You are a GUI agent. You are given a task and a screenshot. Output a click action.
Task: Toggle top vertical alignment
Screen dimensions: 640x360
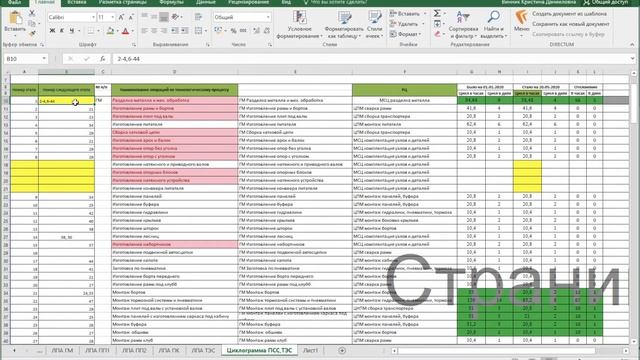tap(144, 17)
